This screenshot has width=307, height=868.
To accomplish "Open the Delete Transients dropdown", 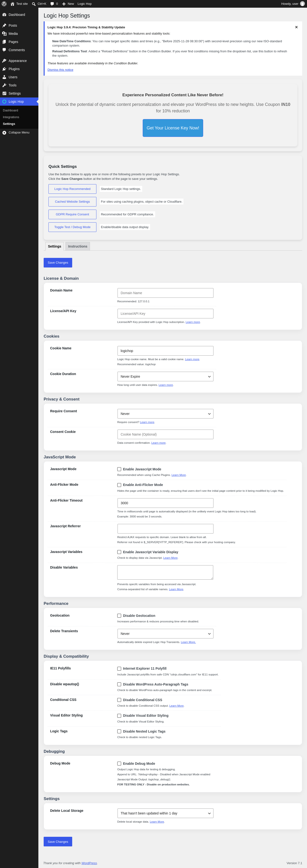I will (165, 634).
